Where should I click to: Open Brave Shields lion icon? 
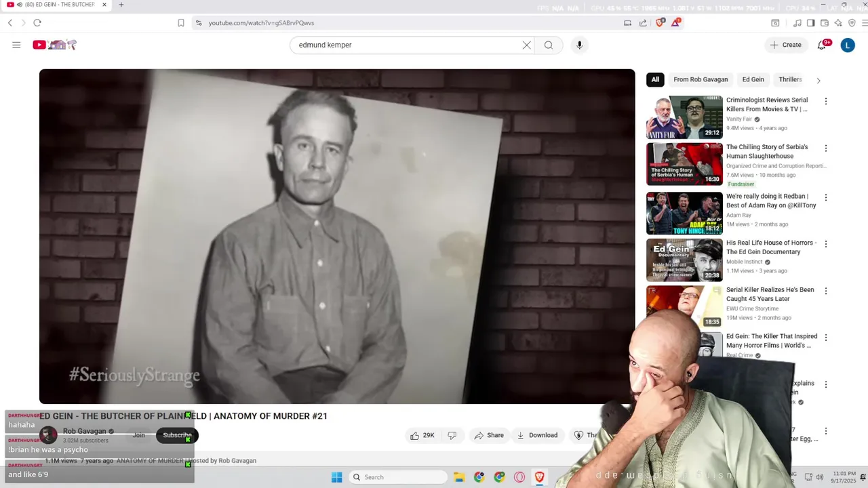point(660,22)
